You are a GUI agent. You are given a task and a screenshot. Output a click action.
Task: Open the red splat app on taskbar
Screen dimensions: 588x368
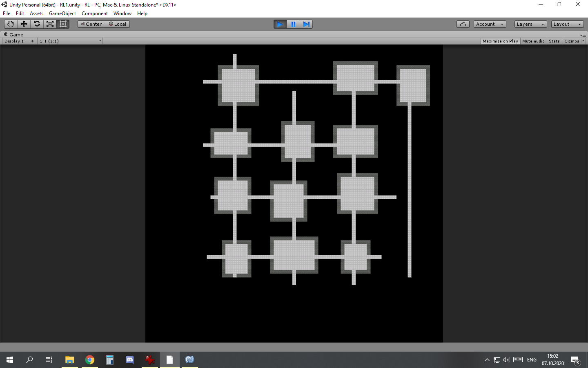coord(149,360)
